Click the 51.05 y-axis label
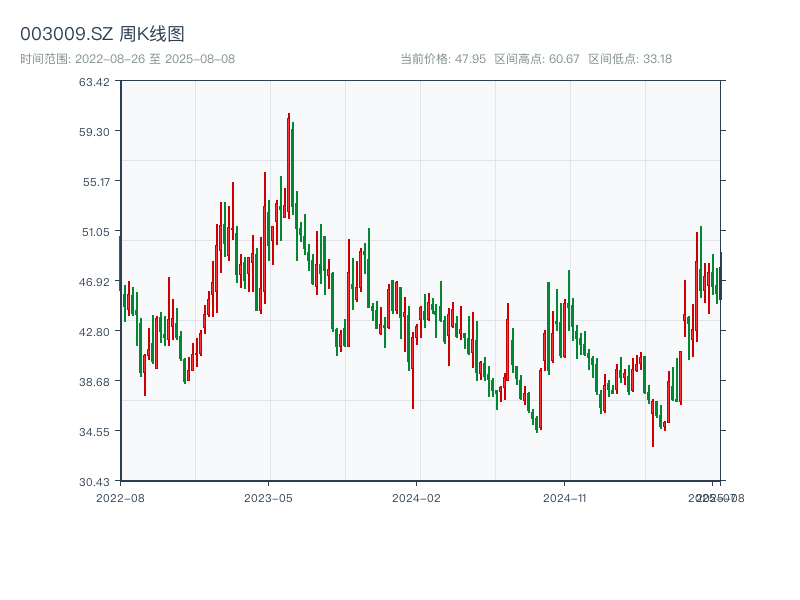The image size is (800, 600). coord(95,231)
